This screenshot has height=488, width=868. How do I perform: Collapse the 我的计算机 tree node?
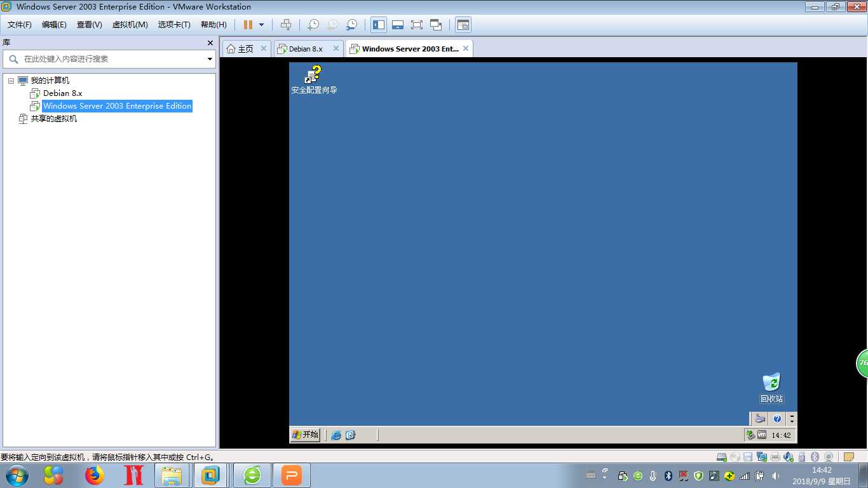(x=11, y=81)
